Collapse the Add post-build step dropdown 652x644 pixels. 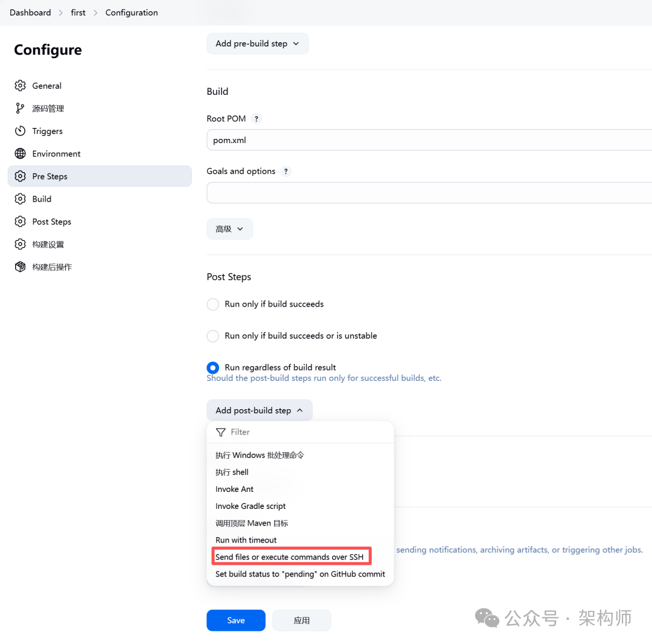click(259, 410)
